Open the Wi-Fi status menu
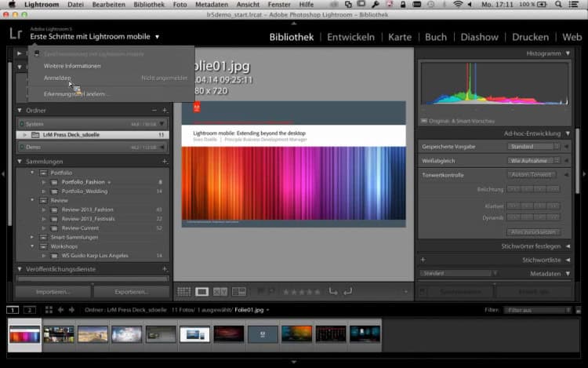The height and width of the screenshot is (368, 588). [458, 5]
